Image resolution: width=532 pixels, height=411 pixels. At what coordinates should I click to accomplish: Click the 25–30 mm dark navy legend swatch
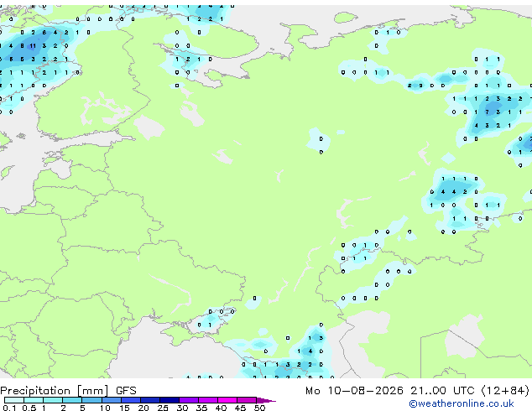[x=170, y=400]
